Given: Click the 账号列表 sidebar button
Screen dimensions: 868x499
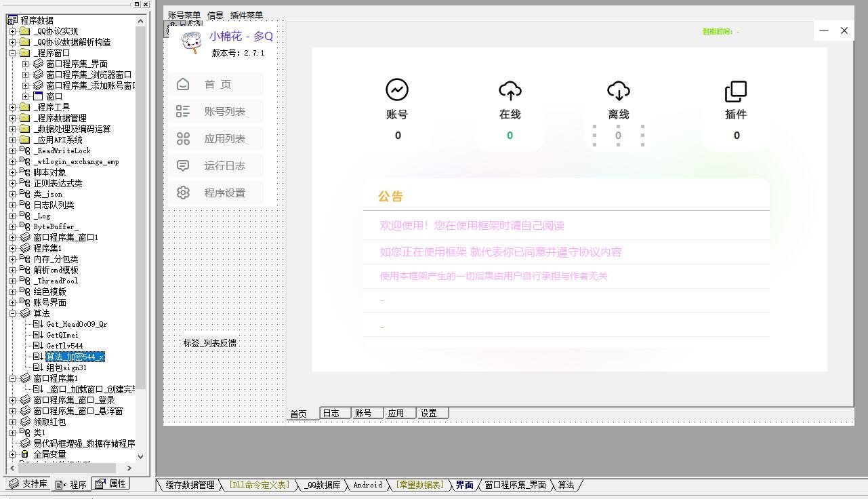Looking at the screenshot, I should click(x=217, y=111).
